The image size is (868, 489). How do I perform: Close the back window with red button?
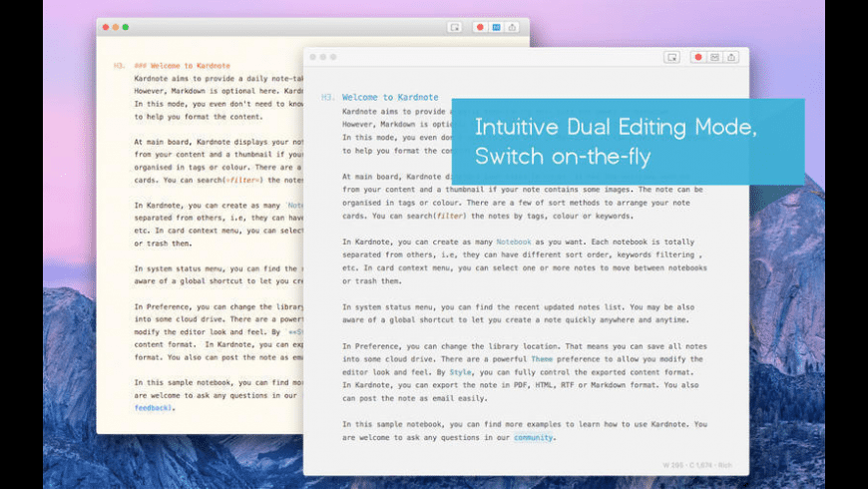click(x=106, y=27)
